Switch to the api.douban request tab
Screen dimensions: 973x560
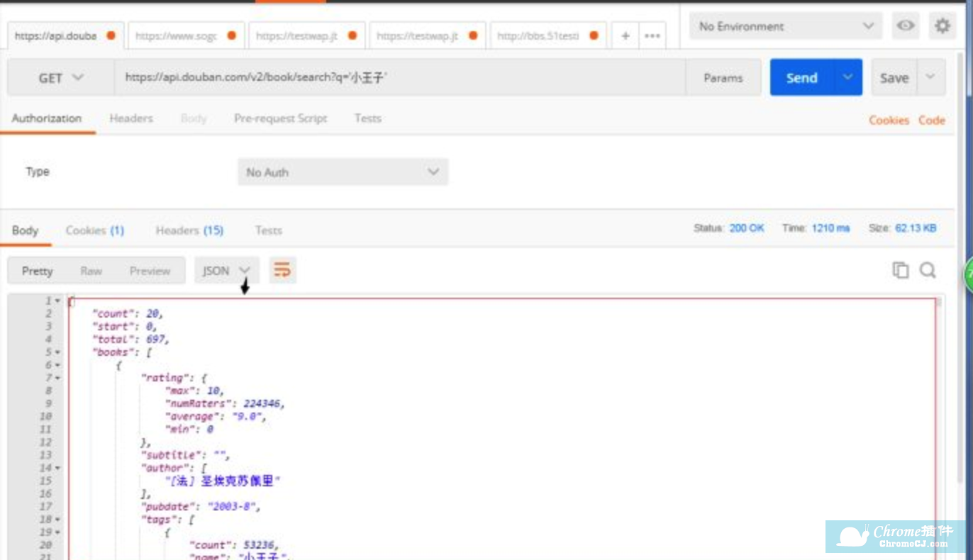65,35
